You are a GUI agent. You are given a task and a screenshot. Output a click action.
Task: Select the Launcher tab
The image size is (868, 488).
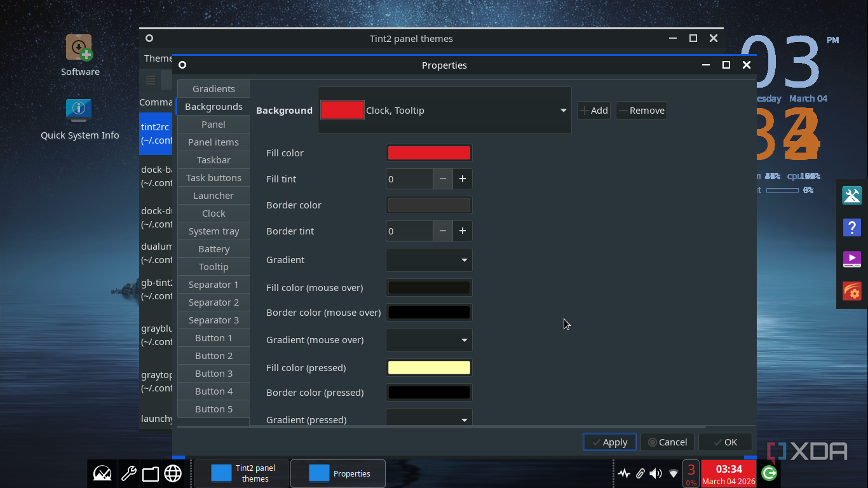click(214, 196)
